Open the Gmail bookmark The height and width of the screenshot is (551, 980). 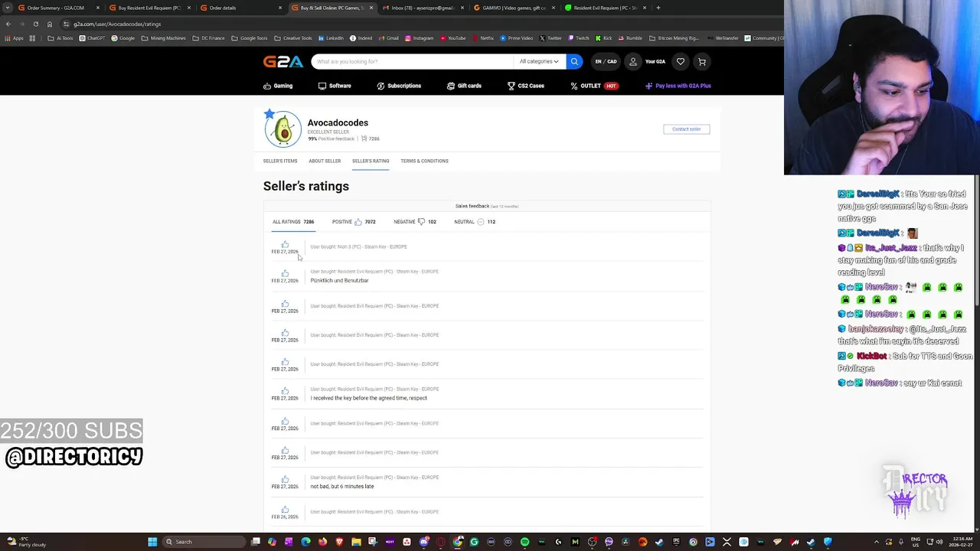pos(388,38)
